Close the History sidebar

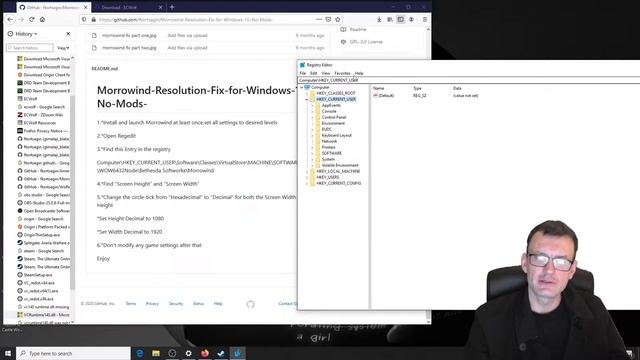click(x=68, y=34)
